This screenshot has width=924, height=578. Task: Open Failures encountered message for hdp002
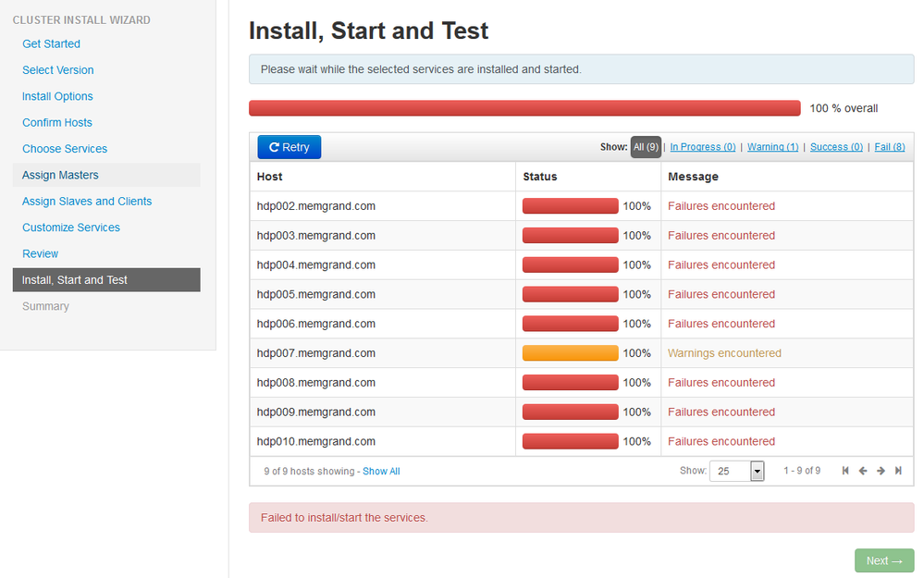click(721, 206)
